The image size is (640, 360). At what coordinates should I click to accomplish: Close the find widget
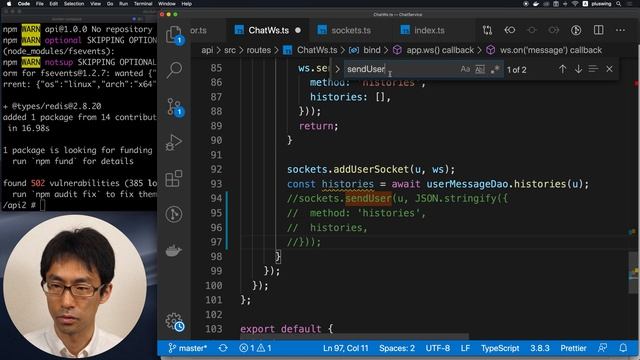pos(609,69)
